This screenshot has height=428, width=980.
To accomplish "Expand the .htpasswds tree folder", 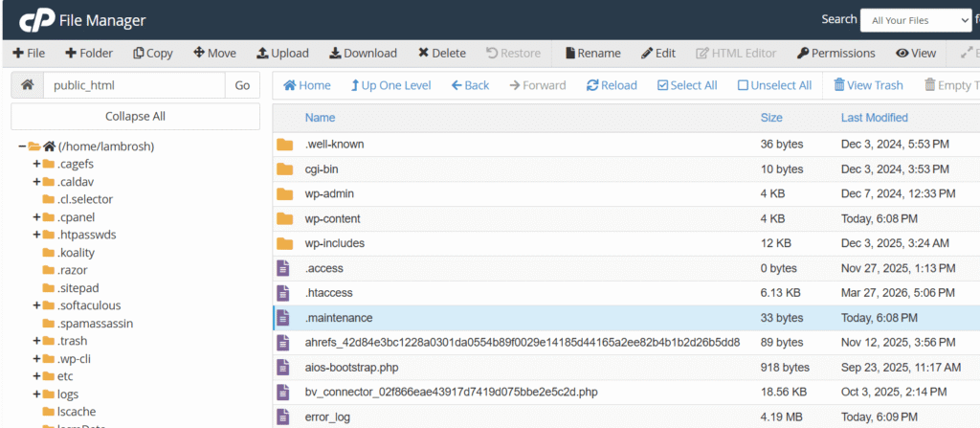I will coord(36,235).
